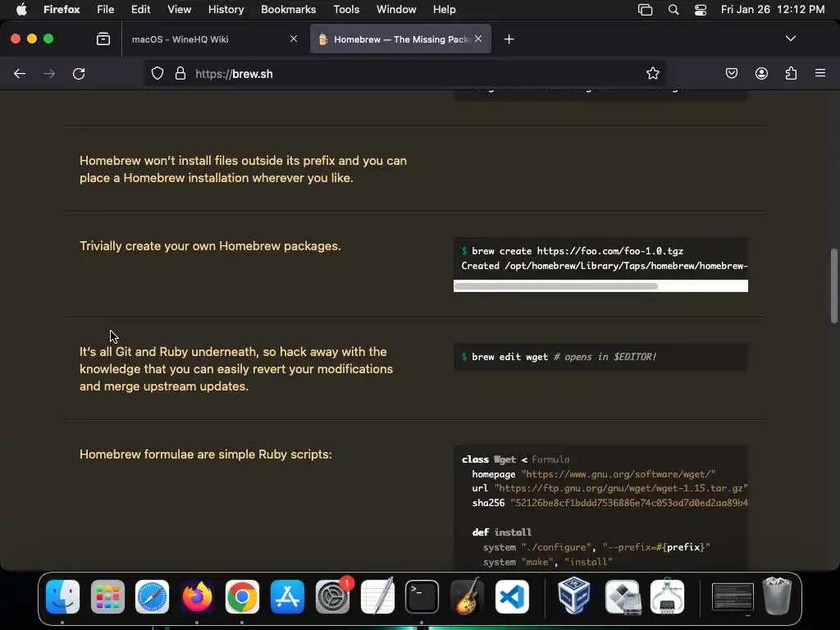Open the View menu

(x=179, y=10)
